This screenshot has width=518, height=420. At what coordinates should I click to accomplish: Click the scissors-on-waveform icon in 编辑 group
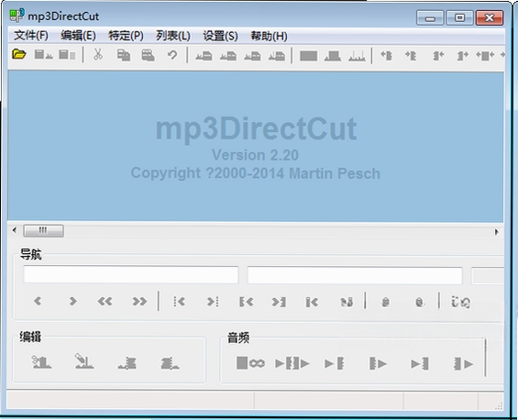click(x=41, y=361)
